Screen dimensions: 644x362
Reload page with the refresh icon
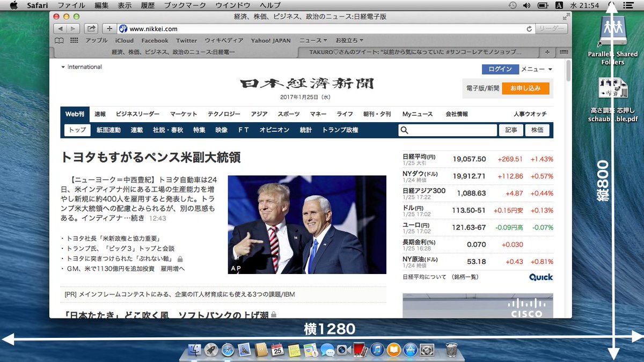(529, 29)
